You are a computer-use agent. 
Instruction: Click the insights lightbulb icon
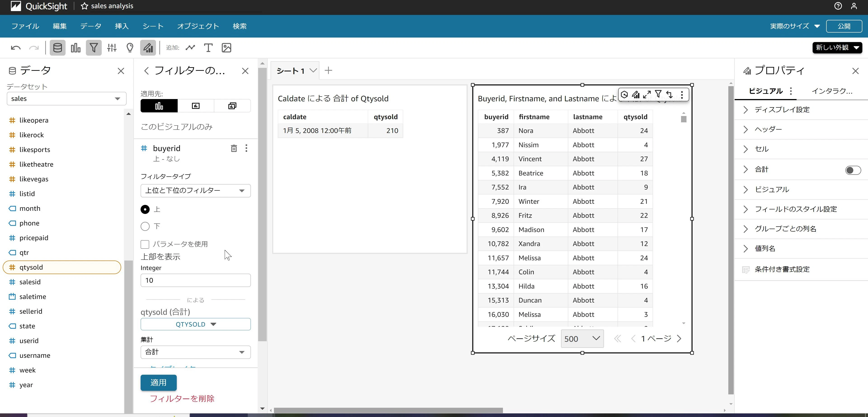130,47
